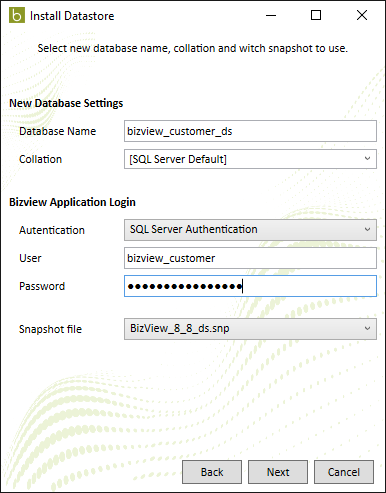This screenshot has width=386, height=493.
Task: Minimize the Install Datastore window
Action: coord(271,15)
